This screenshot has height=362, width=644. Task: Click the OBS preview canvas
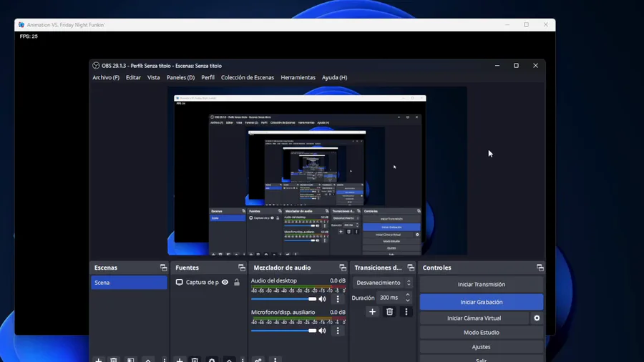tap(317, 171)
